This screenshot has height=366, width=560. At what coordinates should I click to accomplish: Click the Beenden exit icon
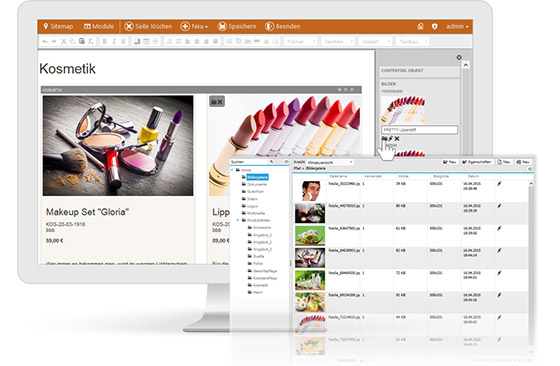click(x=269, y=26)
